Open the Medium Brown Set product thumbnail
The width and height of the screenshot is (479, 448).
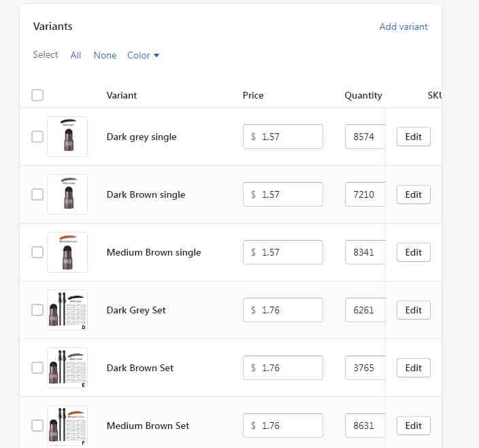coord(67,426)
